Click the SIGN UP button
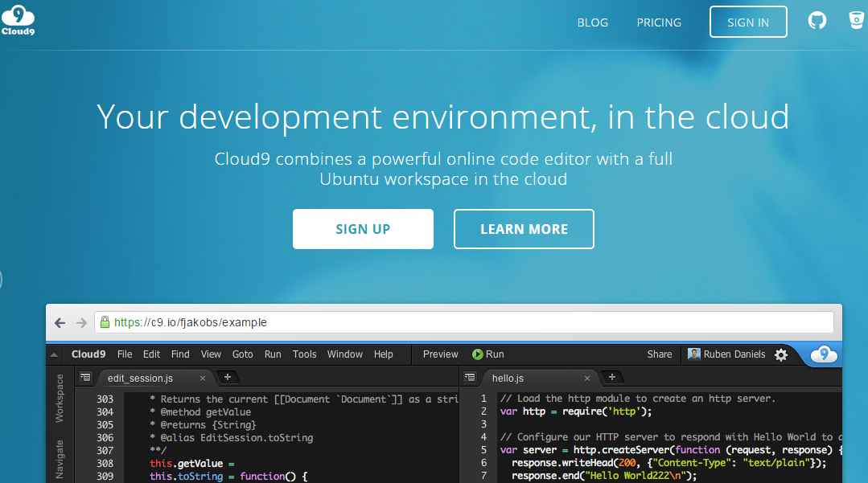Viewport: 868px width, 483px height. 363,229
